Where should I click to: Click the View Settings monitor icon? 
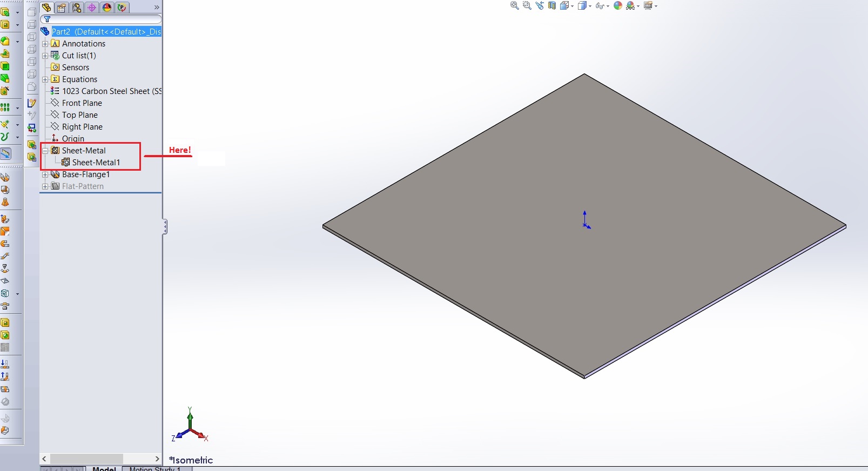648,5
